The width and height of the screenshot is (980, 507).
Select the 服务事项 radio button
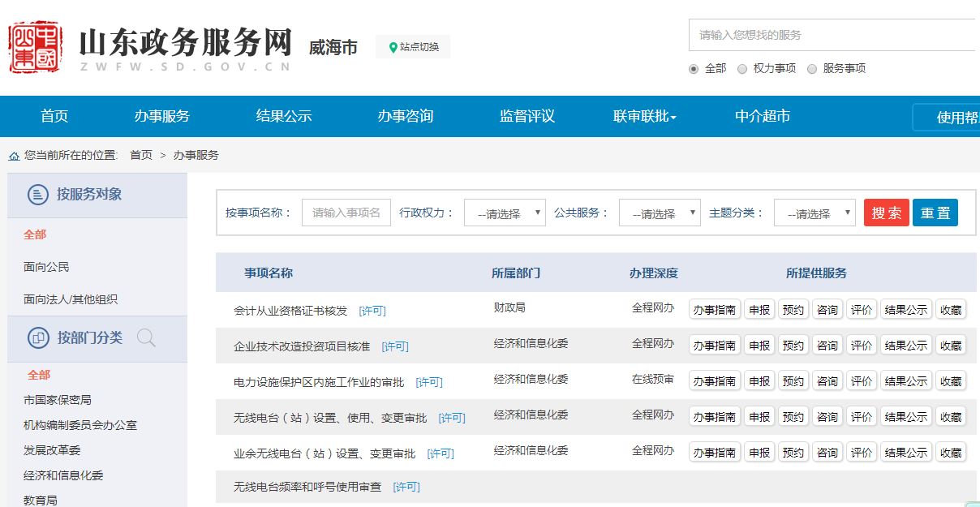click(x=812, y=69)
